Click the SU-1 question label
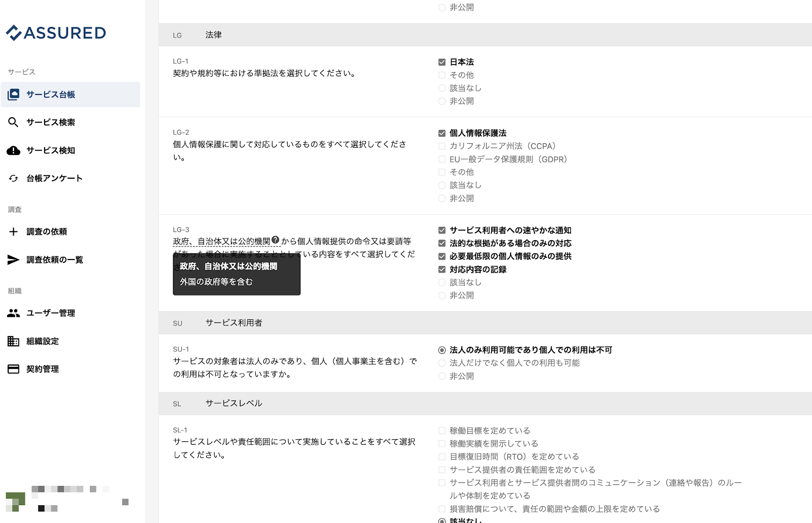The height and width of the screenshot is (523, 812). 181,349
